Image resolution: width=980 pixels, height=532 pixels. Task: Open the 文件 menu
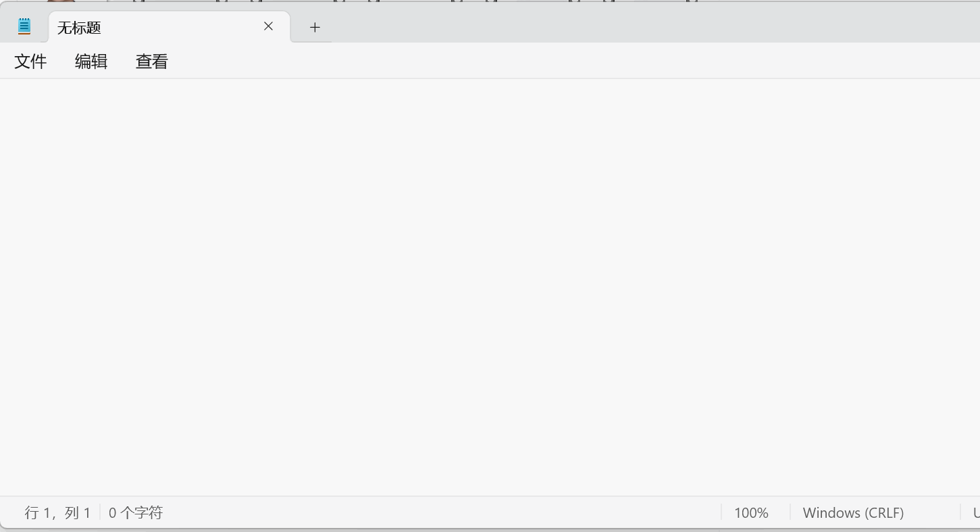point(30,62)
